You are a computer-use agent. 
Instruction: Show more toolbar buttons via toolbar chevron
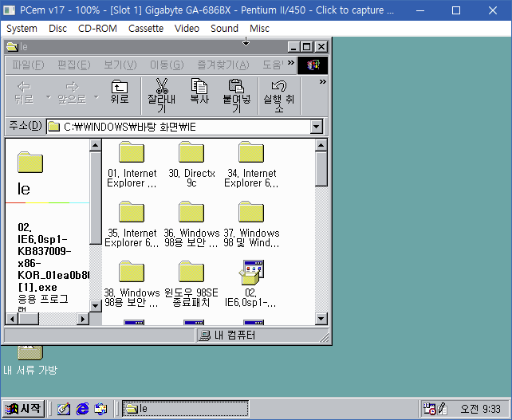pos(323,81)
